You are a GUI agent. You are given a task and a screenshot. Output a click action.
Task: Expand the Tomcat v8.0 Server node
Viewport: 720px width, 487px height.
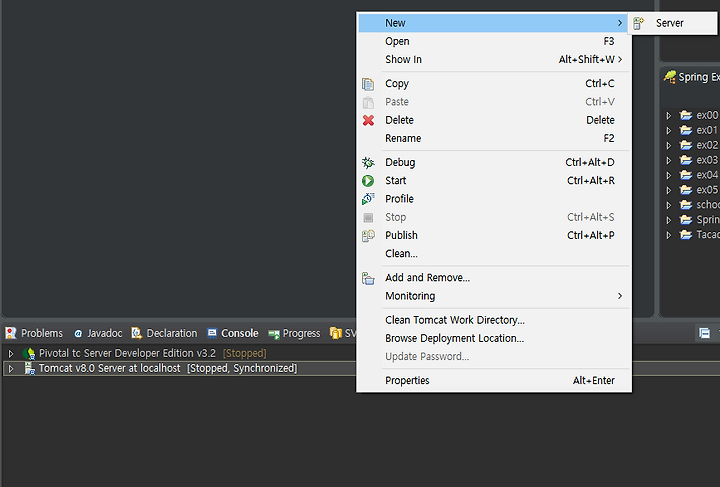click(11, 369)
